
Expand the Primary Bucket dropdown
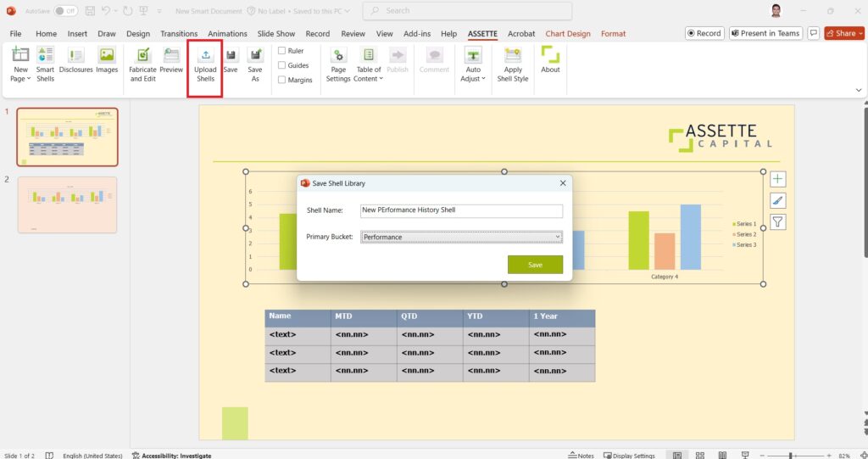(461, 237)
